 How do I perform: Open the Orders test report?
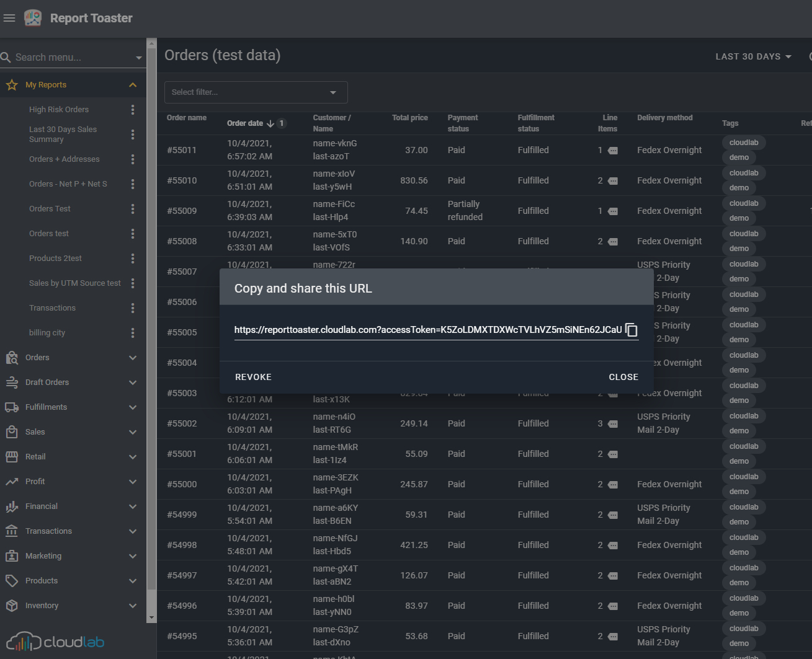pos(49,234)
